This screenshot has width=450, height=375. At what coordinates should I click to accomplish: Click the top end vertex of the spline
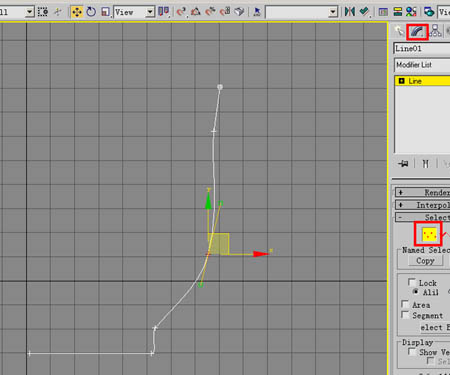click(x=220, y=87)
